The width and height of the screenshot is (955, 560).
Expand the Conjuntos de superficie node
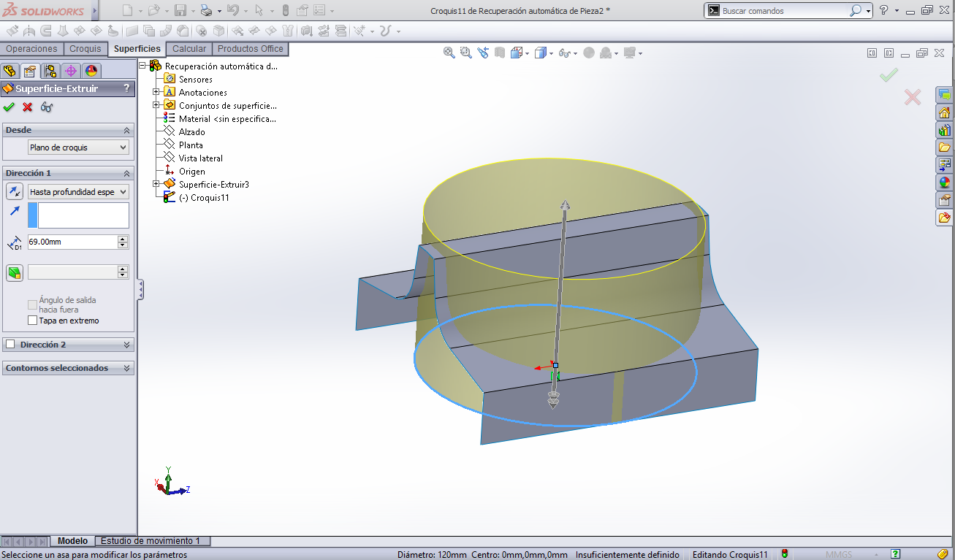[156, 105]
